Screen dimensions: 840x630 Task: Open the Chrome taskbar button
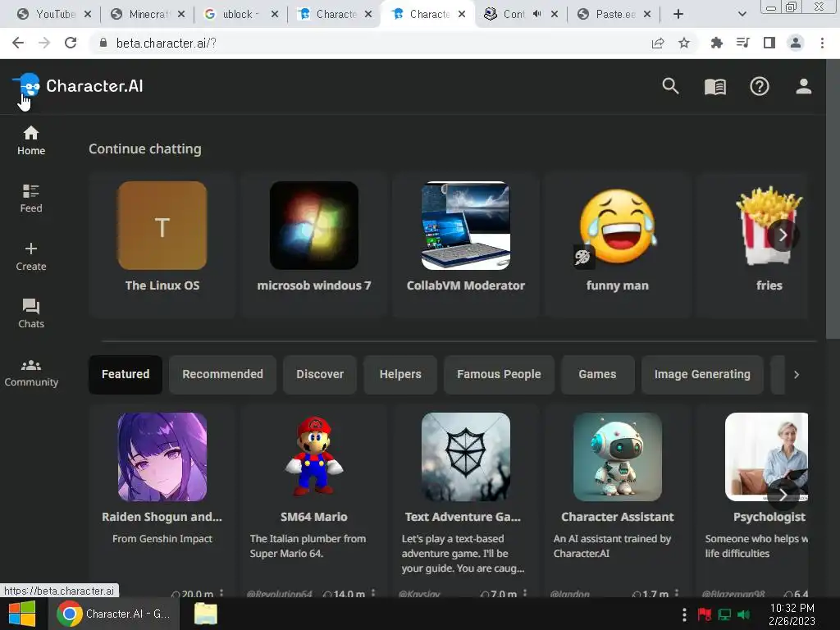pyautogui.click(x=115, y=614)
